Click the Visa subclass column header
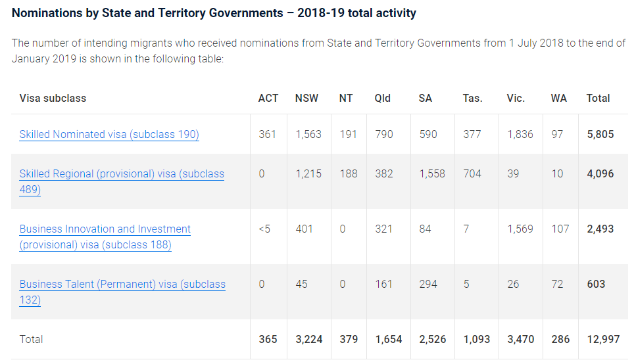634x364 pixels. (x=53, y=99)
